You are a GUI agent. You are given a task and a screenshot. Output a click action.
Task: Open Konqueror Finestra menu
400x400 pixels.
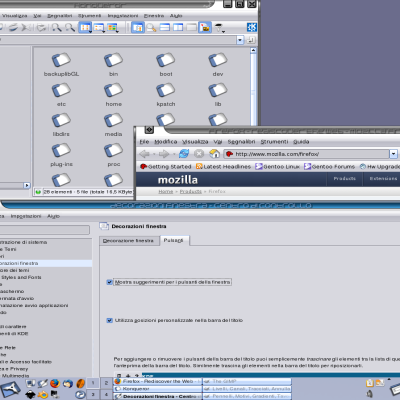tap(154, 16)
